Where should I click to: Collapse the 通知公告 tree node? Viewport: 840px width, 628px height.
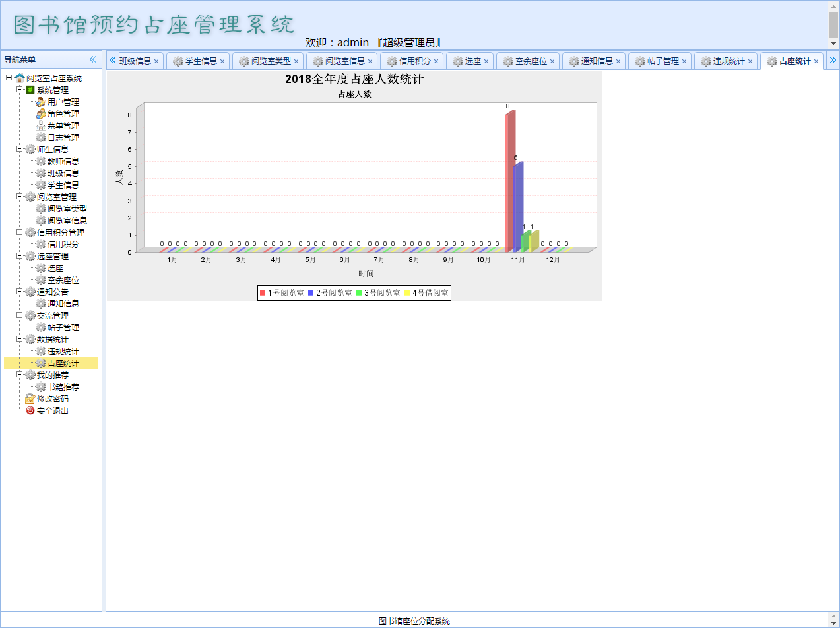19,292
